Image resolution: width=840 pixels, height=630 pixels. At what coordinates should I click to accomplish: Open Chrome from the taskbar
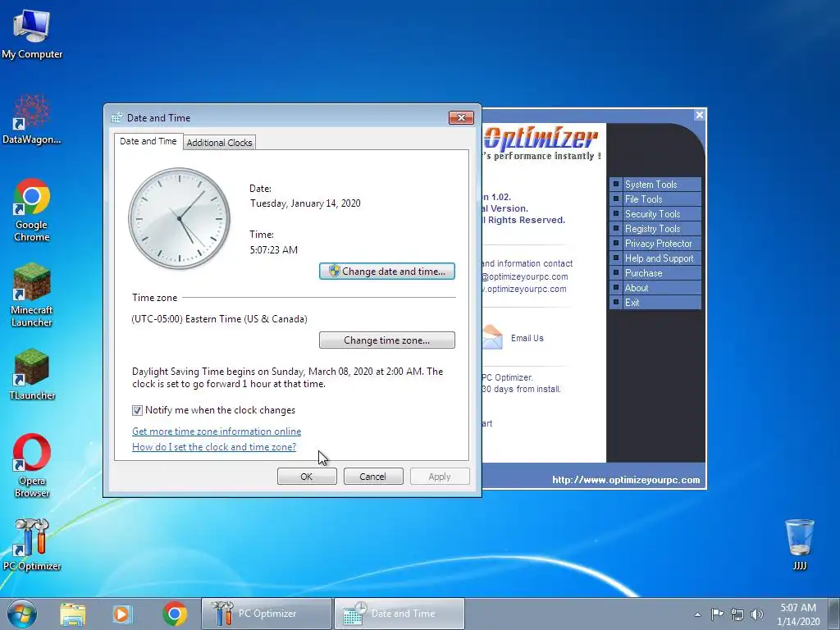(175, 614)
